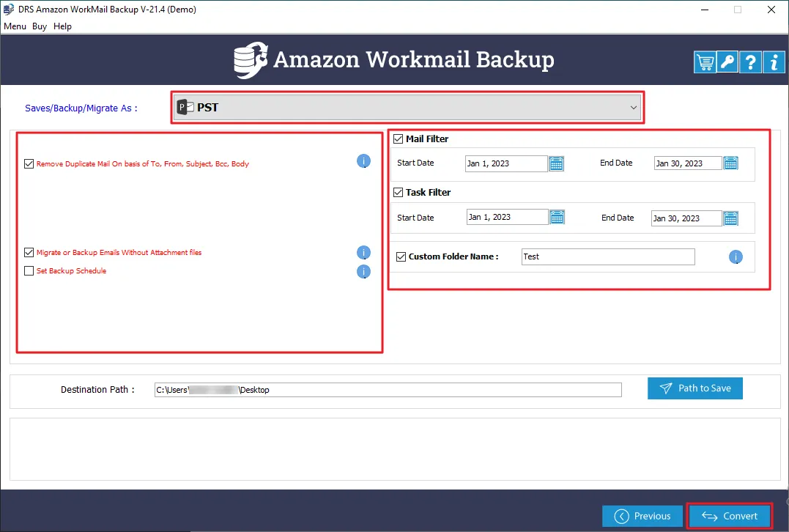Open calendar for Mail Filter End Date
This screenshot has width=789, height=532.
coord(730,163)
